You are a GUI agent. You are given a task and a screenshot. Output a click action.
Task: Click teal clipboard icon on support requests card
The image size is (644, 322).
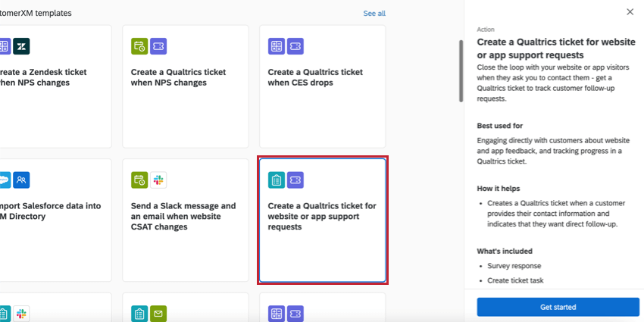[277, 180]
